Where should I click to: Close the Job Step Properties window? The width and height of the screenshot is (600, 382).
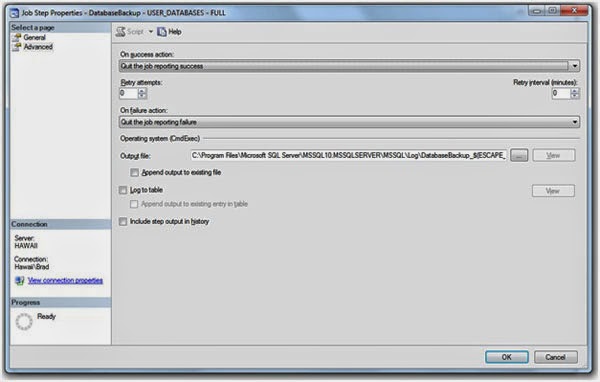[x=574, y=10]
